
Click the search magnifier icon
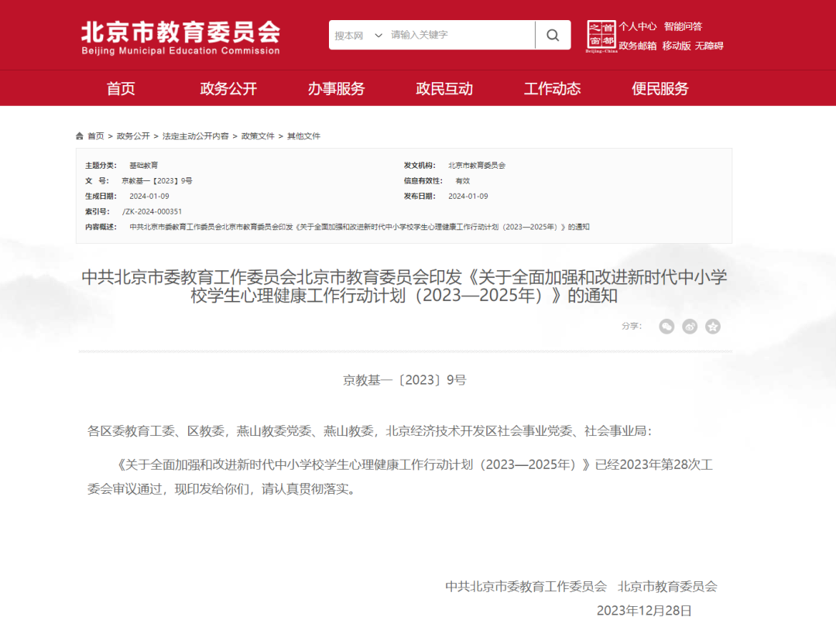tap(553, 35)
